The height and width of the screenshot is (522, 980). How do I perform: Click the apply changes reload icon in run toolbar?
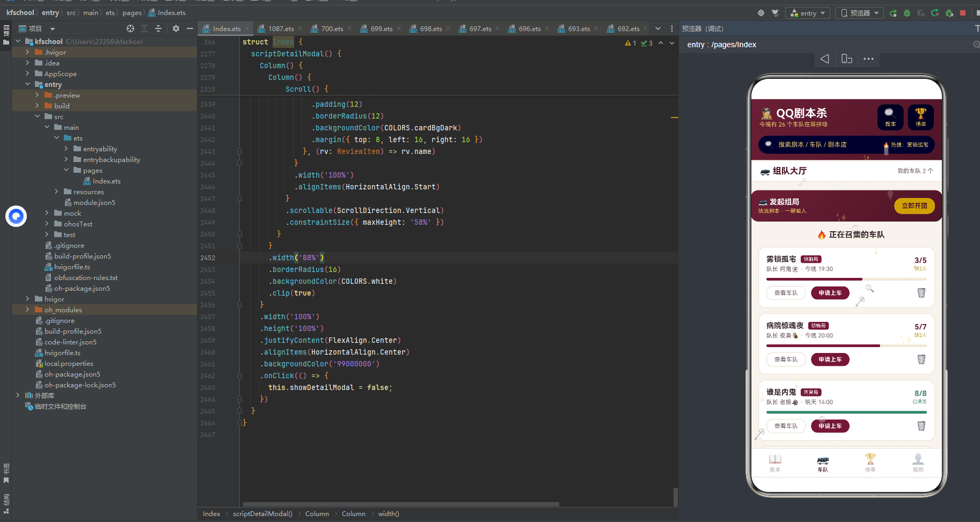click(935, 13)
